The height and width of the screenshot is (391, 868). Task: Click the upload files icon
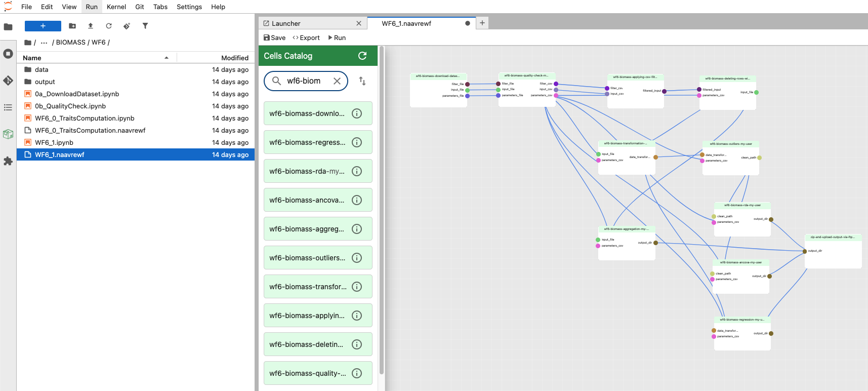pyautogui.click(x=91, y=26)
